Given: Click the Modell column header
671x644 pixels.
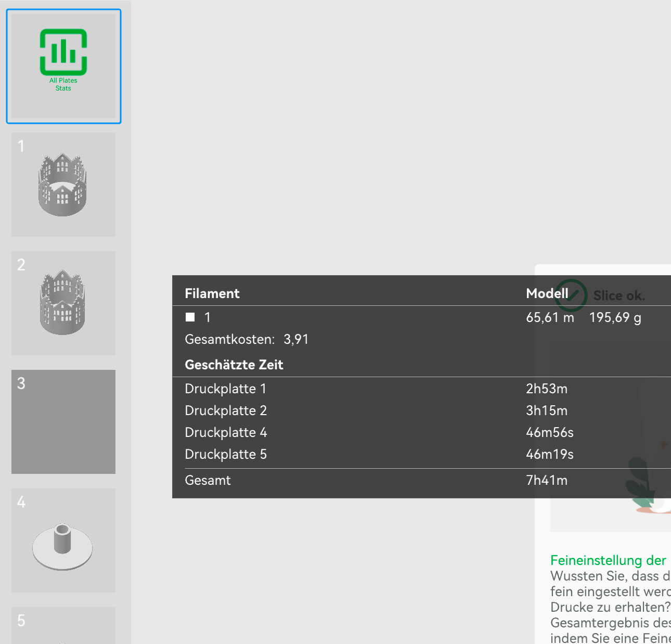Looking at the screenshot, I should click(x=547, y=293).
